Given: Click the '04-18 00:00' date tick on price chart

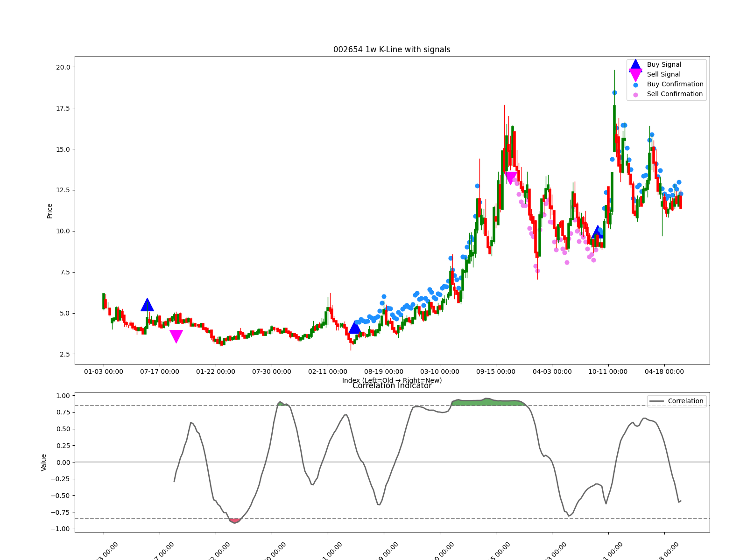Looking at the screenshot, I should (x=664, y=372).
